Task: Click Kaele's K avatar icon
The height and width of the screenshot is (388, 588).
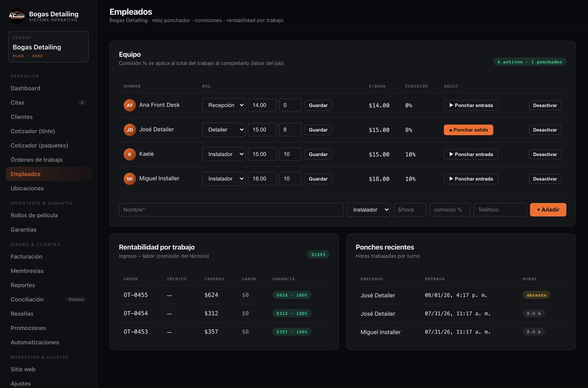Action: point(130,154)
